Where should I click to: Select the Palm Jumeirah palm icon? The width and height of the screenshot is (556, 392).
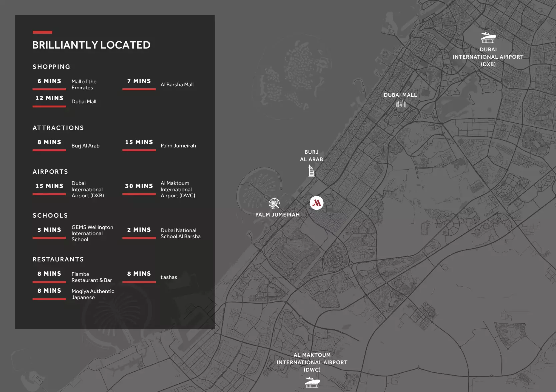(x=274, y=203)
